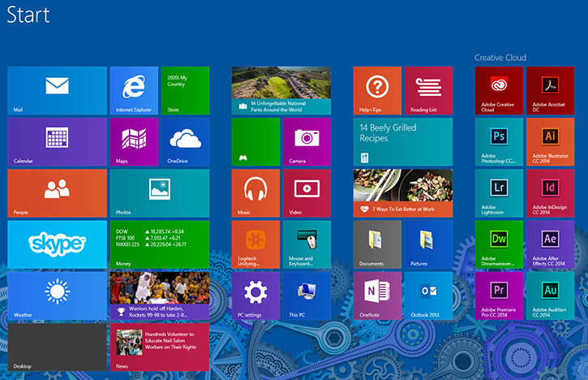Image resolution: width=588 pixels, height=380 pixels.
Task: Launch the Skype tile
Action: pos(57,244)
